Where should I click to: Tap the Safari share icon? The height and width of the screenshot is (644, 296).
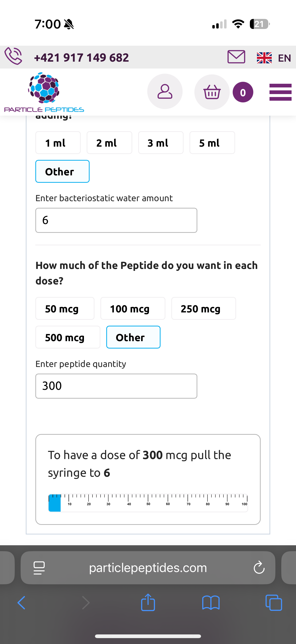coord(148,602)
